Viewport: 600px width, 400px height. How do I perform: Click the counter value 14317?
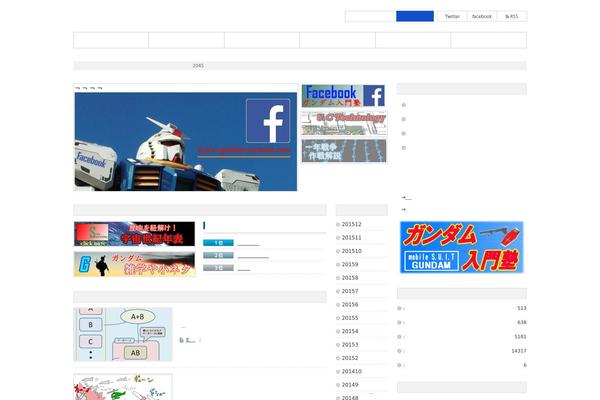click(519, 351)
